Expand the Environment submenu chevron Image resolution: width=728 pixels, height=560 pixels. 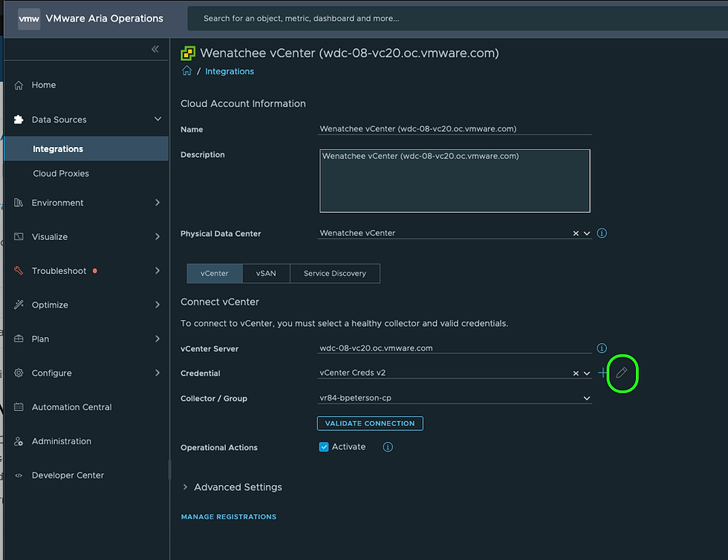[157, 203]
